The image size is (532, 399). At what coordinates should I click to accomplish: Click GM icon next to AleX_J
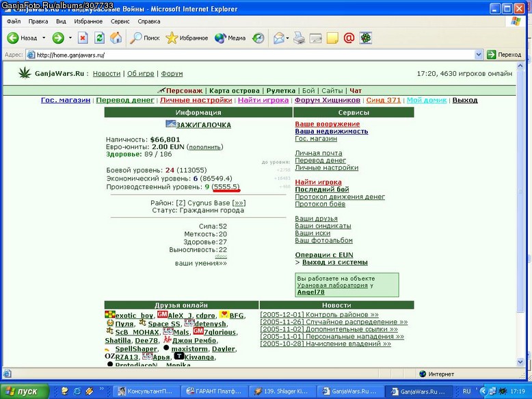pyautogui.click(x=162, y=314)
